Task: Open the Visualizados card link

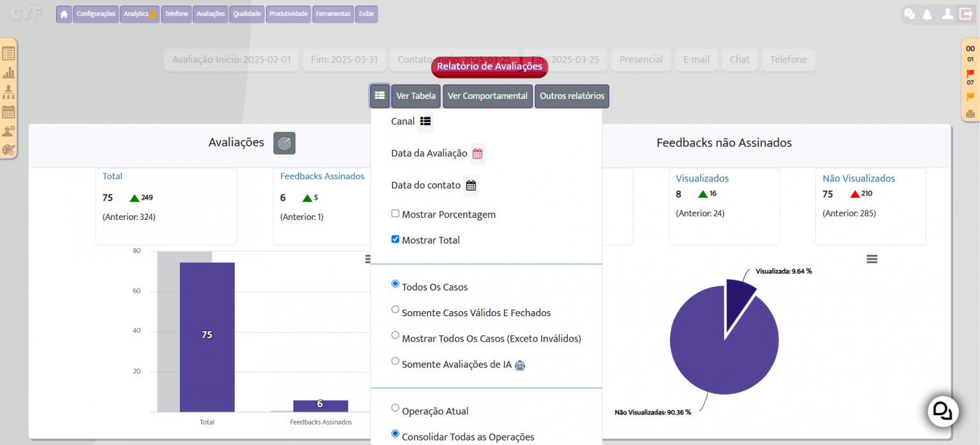Action: point(702,179)
